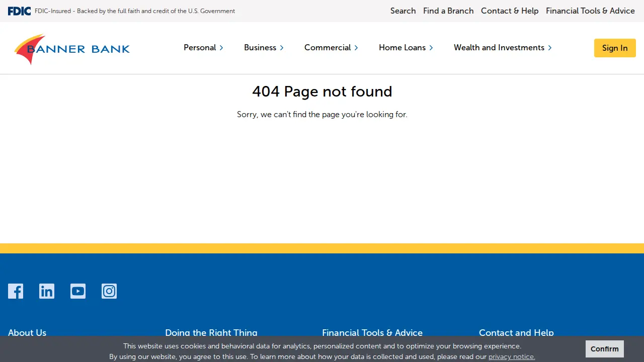Viewport: 644px width, 362px height.
Task: Open Banner Bank's LinkedIn page
Action: (47, 291)
